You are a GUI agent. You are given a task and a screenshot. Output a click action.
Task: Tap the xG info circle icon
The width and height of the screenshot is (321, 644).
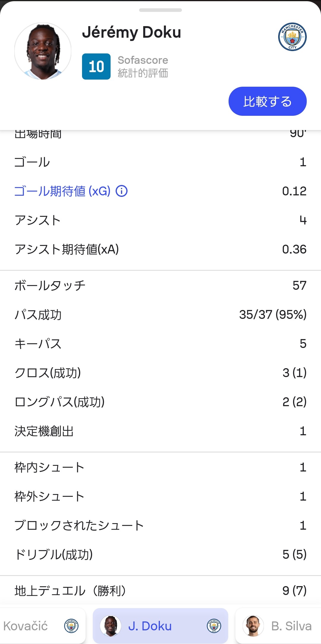(x=122, y=191)
